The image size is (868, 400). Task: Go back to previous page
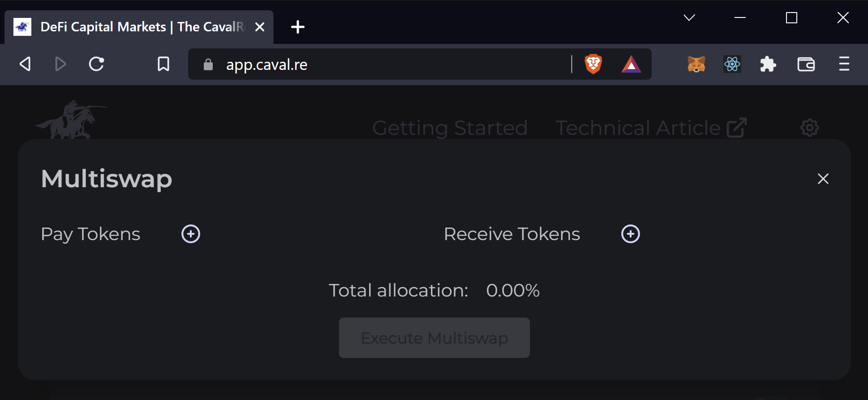pos(26,64)
